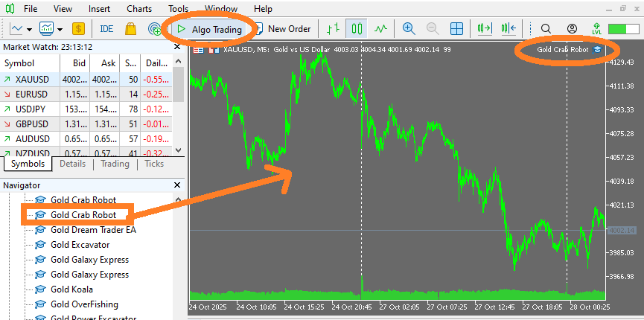Click the gold dollar sign icon

tap(78, 29)
